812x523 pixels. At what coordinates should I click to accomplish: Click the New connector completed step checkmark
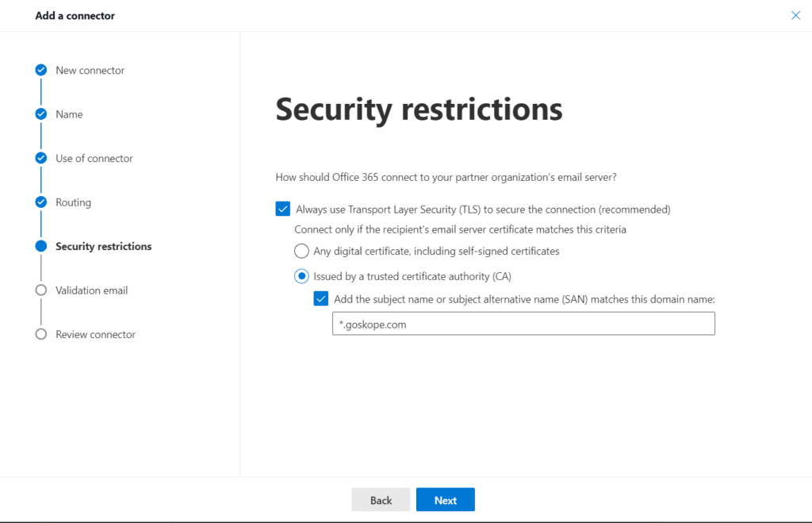[41, 70]
